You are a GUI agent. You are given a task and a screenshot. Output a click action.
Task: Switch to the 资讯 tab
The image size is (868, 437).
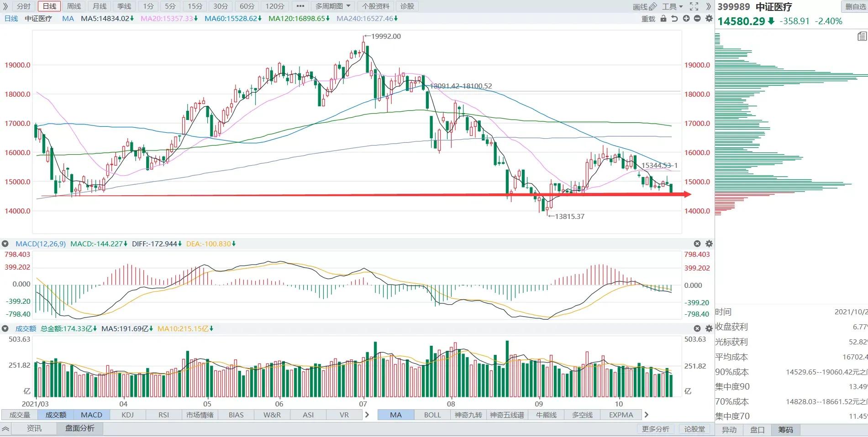click(34, 428)
